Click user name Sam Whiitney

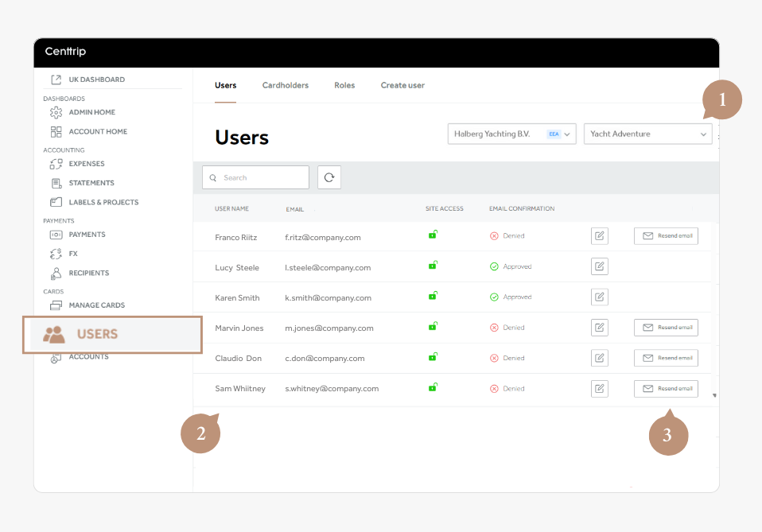point(240,389)
